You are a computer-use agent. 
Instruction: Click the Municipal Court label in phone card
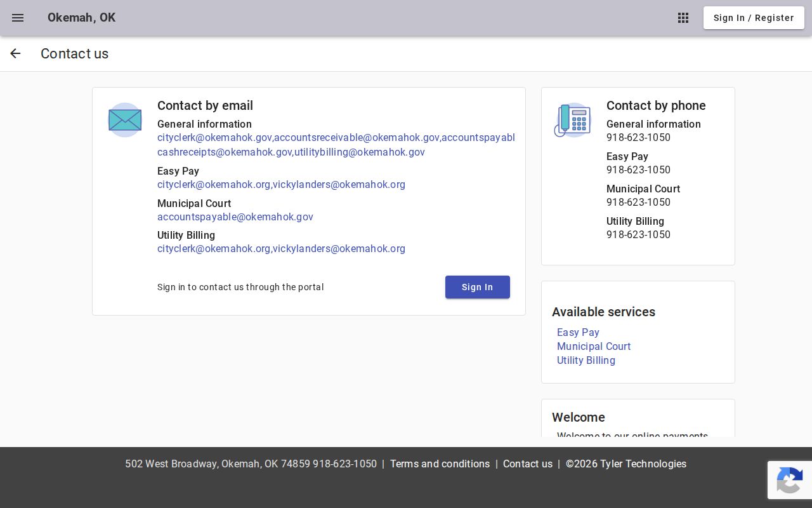click(643, 189)
